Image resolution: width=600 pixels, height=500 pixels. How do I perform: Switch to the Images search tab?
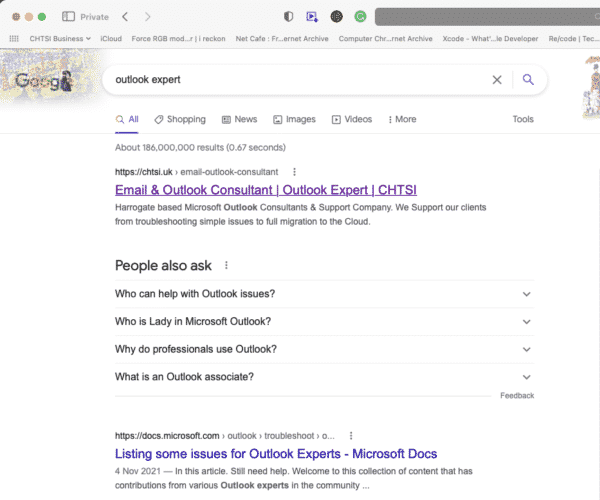pos(293,119)
